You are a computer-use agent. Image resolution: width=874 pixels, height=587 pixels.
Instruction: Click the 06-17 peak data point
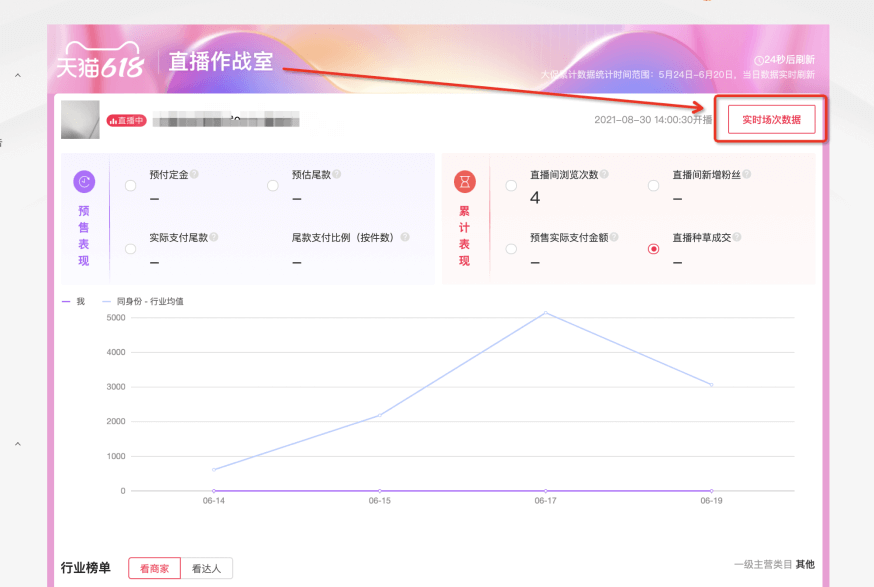(x=546, y=313)
